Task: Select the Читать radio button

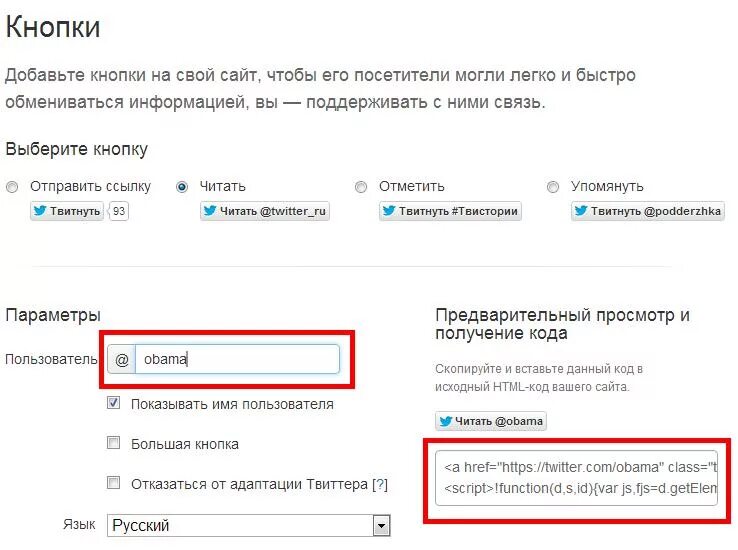Action: (x=182, y=187)
